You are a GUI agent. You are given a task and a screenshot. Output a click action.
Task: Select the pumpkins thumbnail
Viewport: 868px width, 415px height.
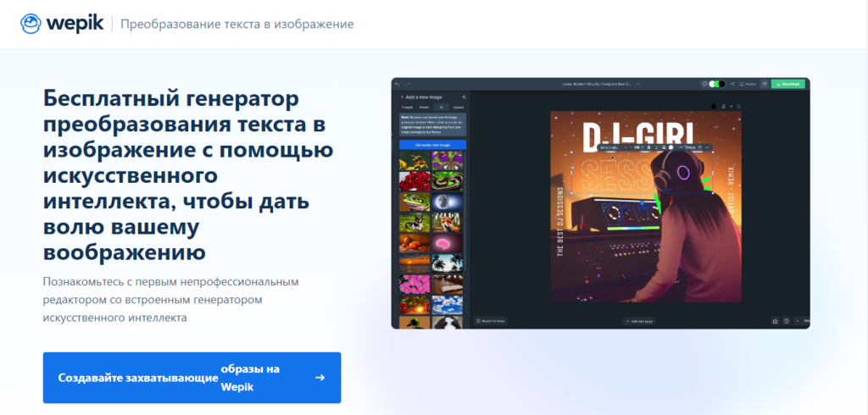pyautogui.click(x=415, y=243)
